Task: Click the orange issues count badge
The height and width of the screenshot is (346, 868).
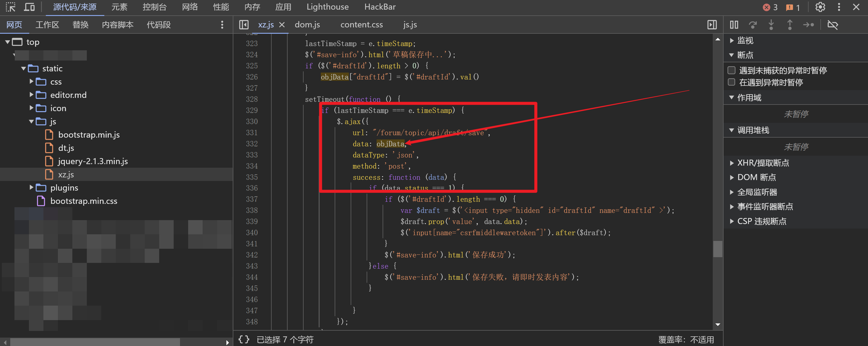Action: click(794, 8)
